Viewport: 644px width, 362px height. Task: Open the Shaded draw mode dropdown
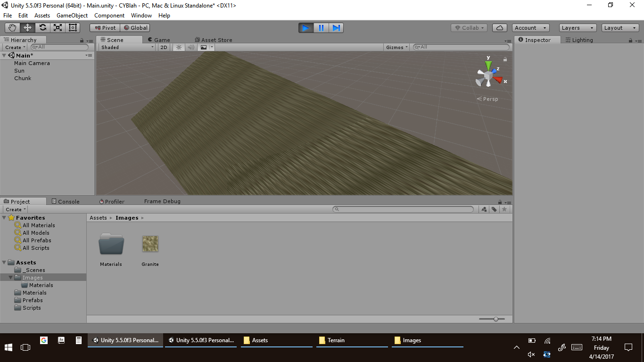pyautogui.click(x=127, y=47)
